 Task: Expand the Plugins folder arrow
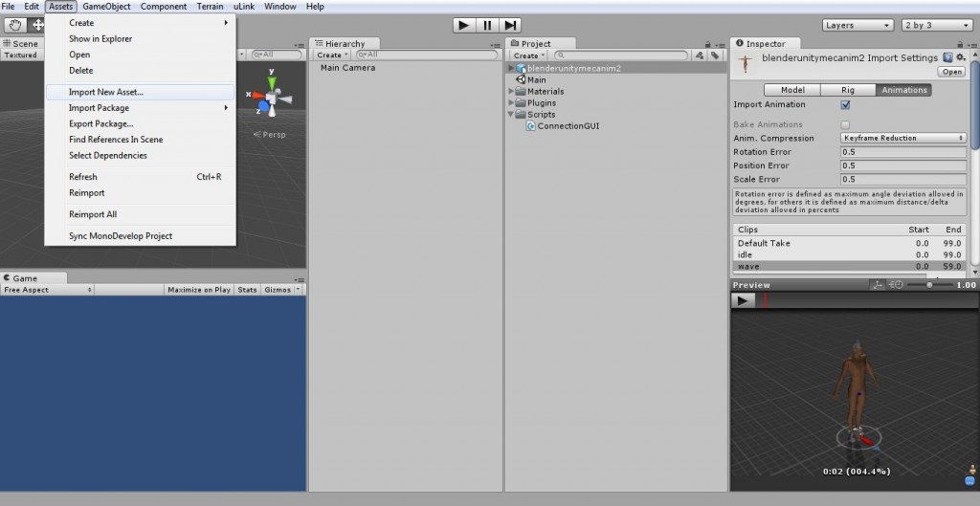(511, 102)
